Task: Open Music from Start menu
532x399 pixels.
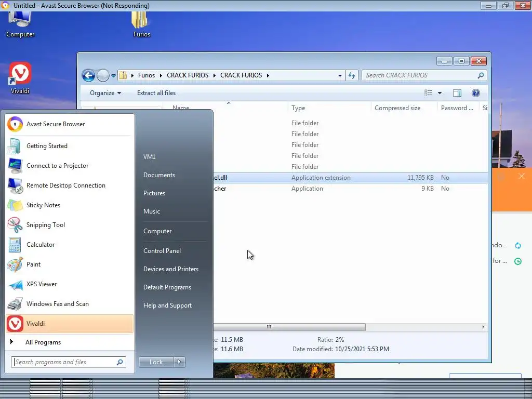Action: point(151,211)
